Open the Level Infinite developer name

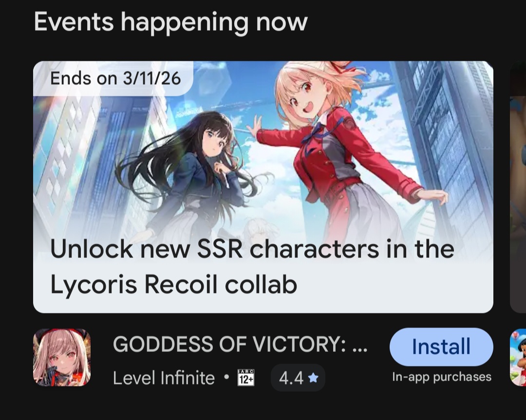164,378
